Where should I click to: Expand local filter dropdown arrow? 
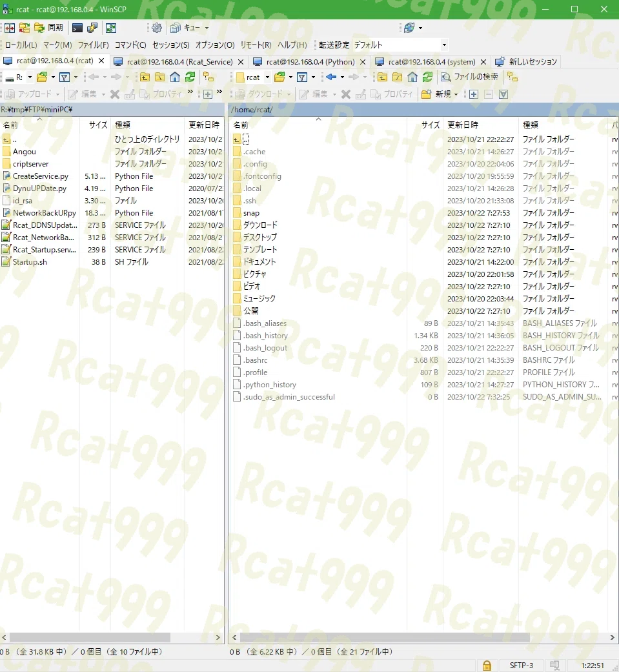click(x=76, y=77)
